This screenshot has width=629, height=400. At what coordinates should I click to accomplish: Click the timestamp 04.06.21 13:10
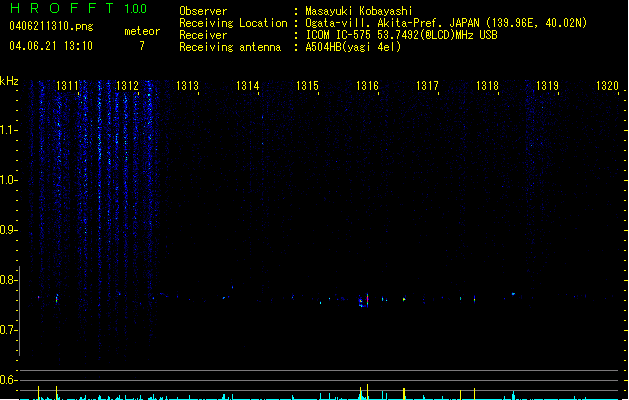pos(51,46)
